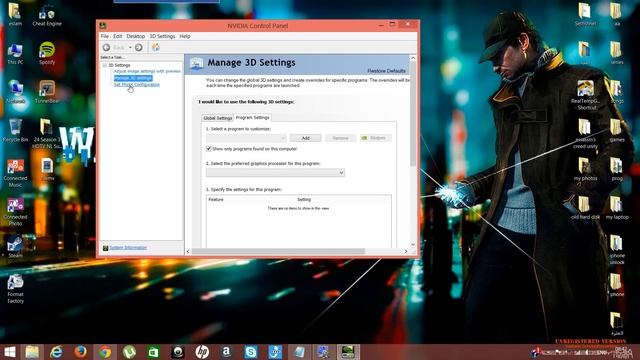Launch Google Chrome from taskbar
Image resolution: width=640 pixels, height=360 pixels.
tap(104, 352)
